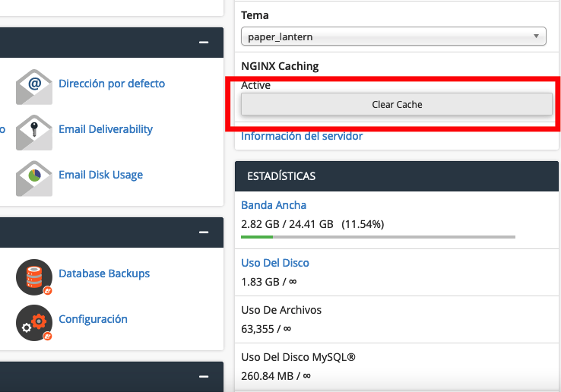The image size is (561, 392).
Task: Click the ESTADÍSTICAS panel header
Action: tap(396, 176)
